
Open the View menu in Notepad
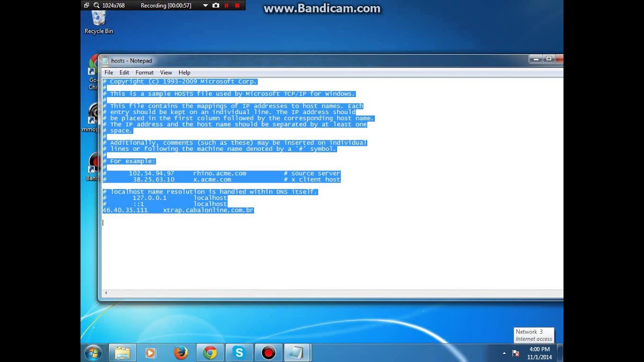[x=166, y=73]
